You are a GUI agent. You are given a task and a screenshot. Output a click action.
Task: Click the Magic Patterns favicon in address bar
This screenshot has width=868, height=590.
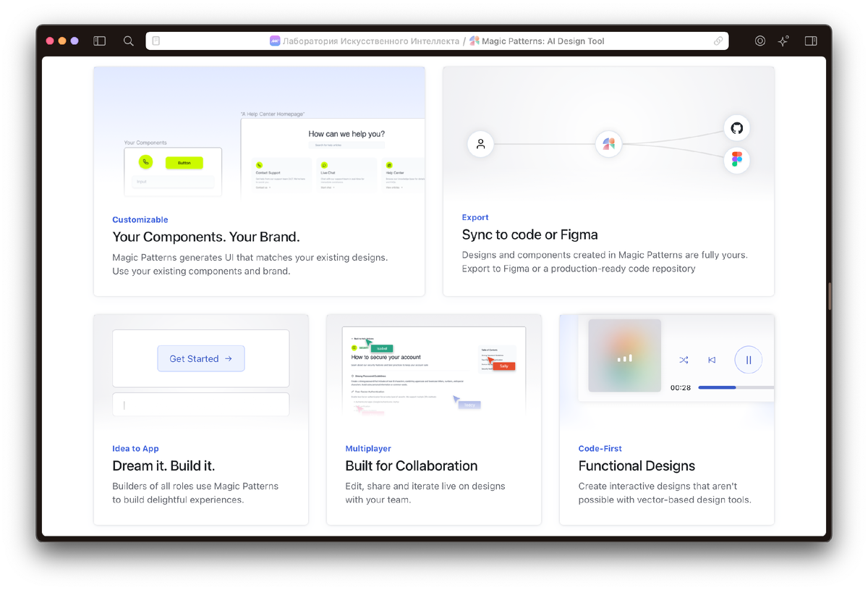[474, 41]
